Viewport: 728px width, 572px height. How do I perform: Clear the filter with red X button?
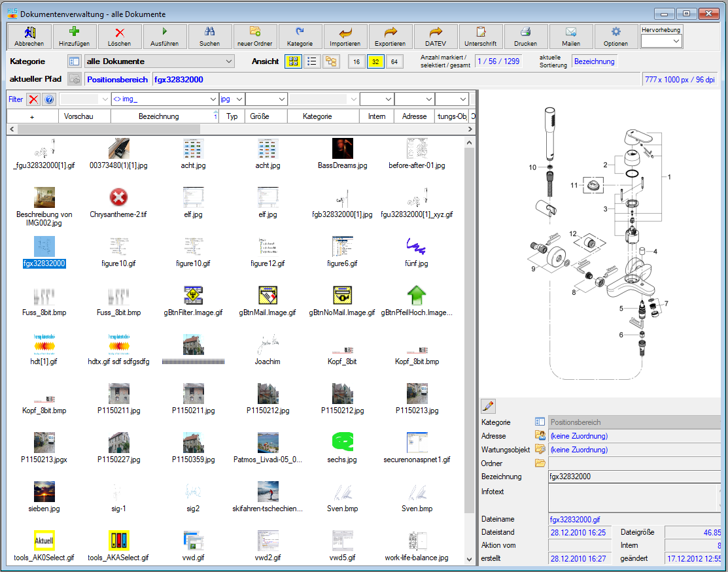[33, 99]
